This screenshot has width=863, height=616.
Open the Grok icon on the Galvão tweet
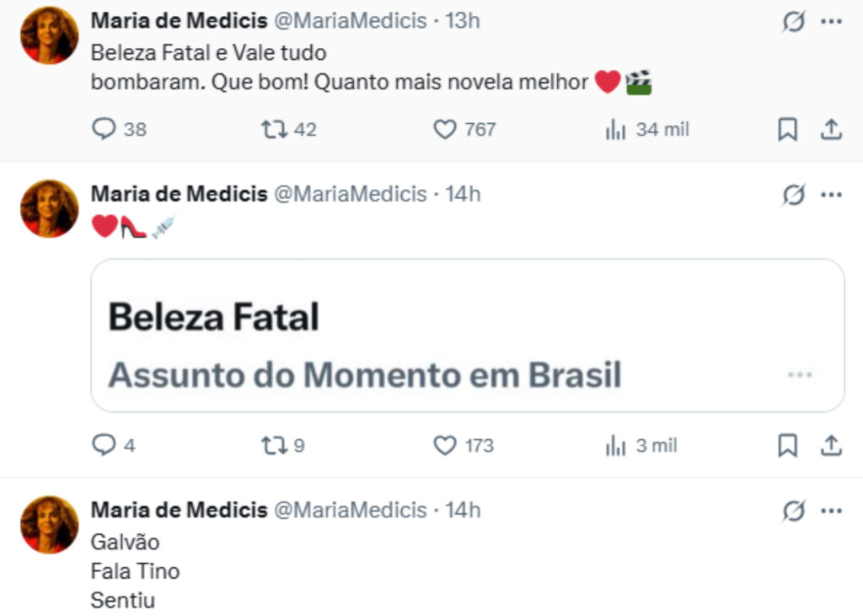(x=793, y=511)
